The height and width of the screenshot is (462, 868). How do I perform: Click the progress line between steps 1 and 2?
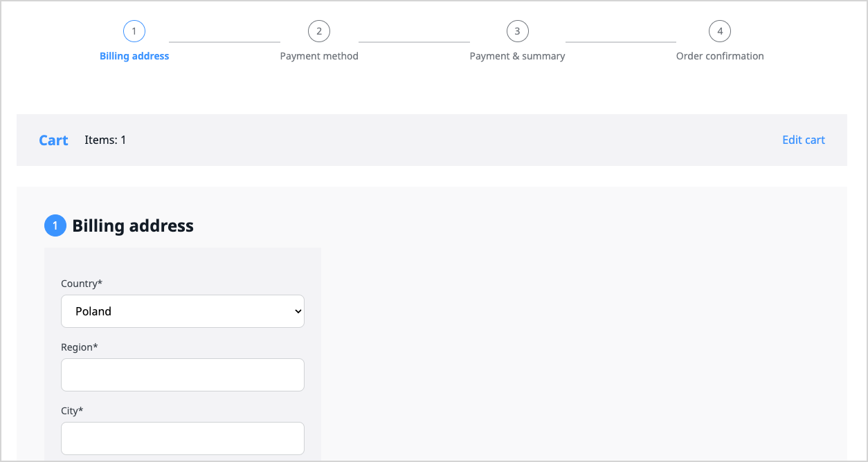pos(224,41)
